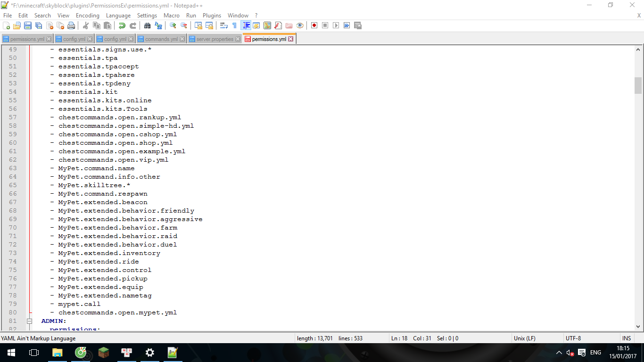Open Folder as Workspace icon
The height and width of the screenshot is (362, 644).
tap(289, 25)
